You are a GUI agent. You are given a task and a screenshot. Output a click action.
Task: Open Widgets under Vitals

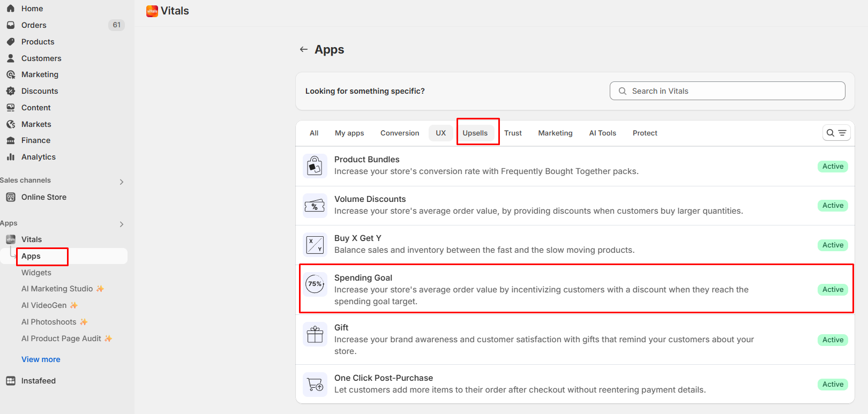tap(36, 273)
